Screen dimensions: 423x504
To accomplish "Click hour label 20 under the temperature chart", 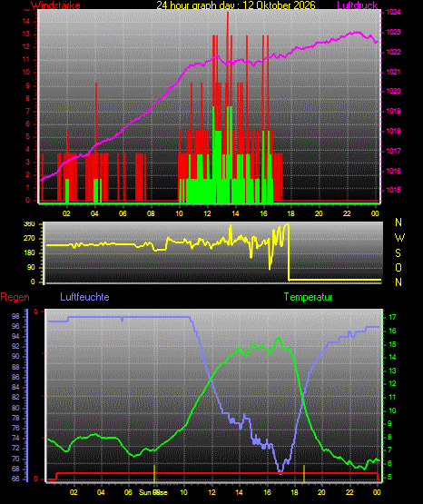I will pos(321,492).
